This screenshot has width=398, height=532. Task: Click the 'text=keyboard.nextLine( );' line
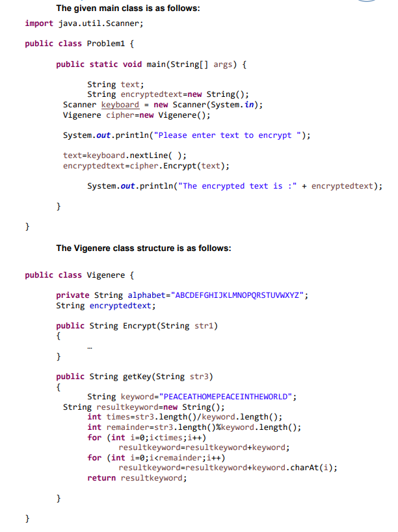[x=124, y=155]
